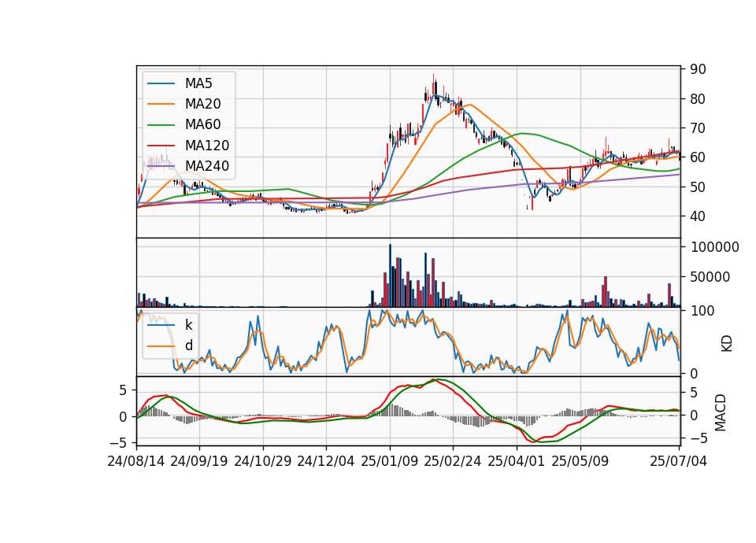Screen dimensions: 756x543
Task: Click the MACD left axis value 5
Action: [123, 390]
